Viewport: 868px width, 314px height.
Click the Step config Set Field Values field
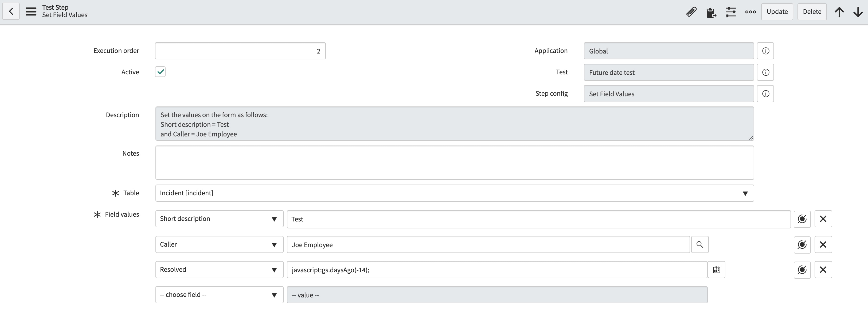pos(669,94)
